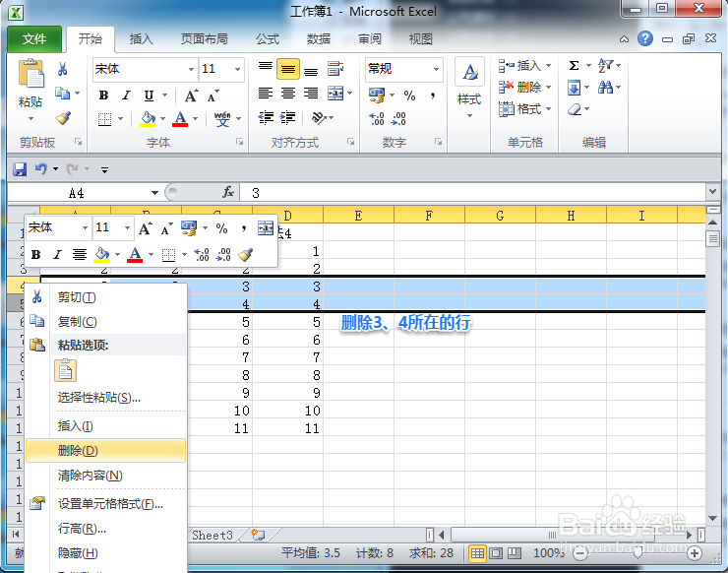This screenshot has height=573, width=728.
Task: Toggle Italic in the mini toolbar
Action: [x=57, y=255]
